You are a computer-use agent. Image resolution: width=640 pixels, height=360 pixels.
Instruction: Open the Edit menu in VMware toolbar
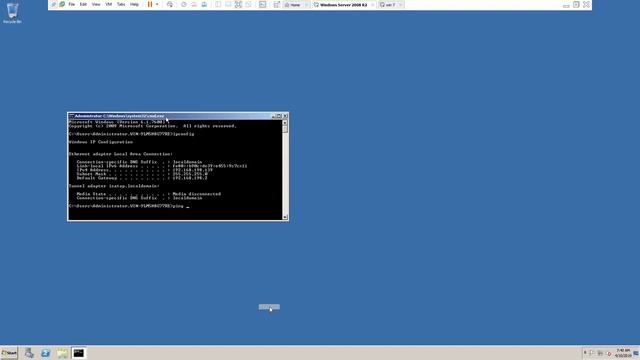point(83,4)
